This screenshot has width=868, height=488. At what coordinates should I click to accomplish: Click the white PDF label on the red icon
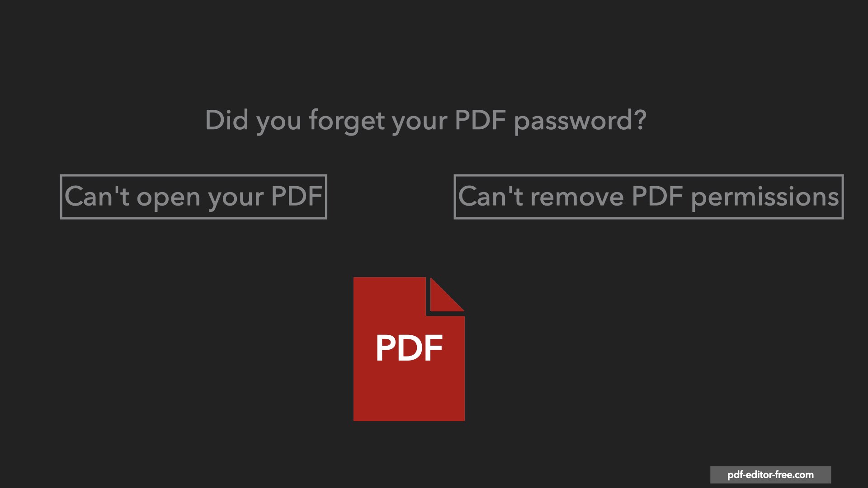coord(409,348)
